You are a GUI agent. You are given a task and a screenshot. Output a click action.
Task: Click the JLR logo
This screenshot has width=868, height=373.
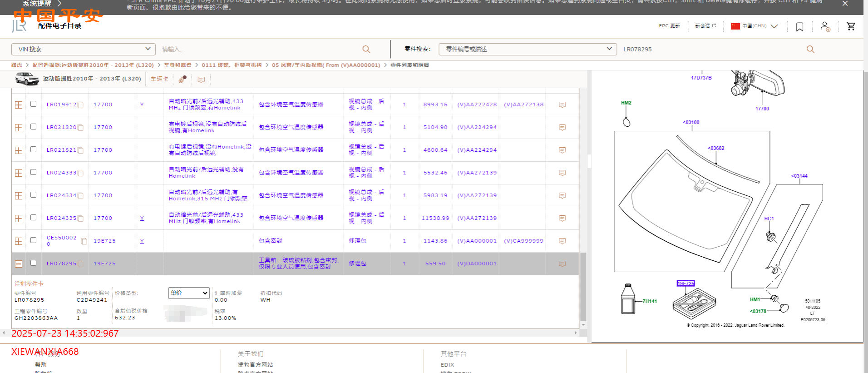(19, 26)
